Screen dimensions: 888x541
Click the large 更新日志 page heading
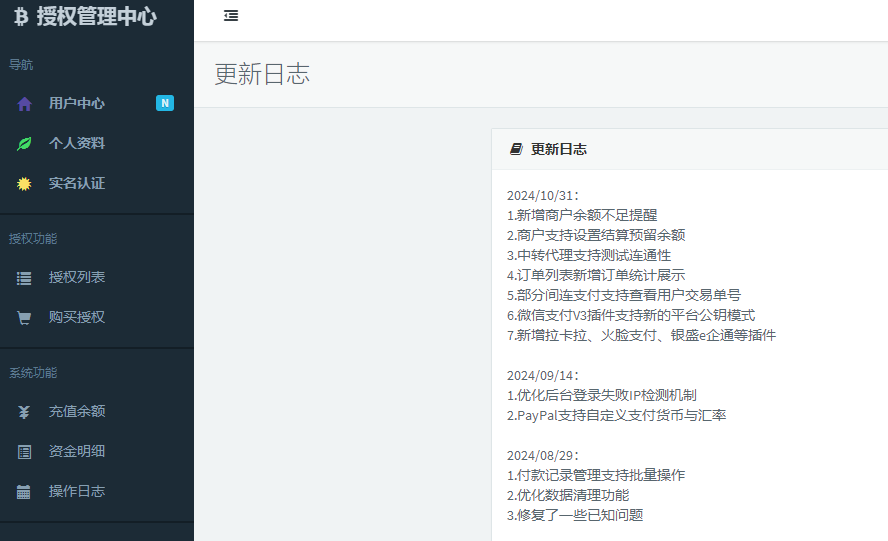coord(262,74)
